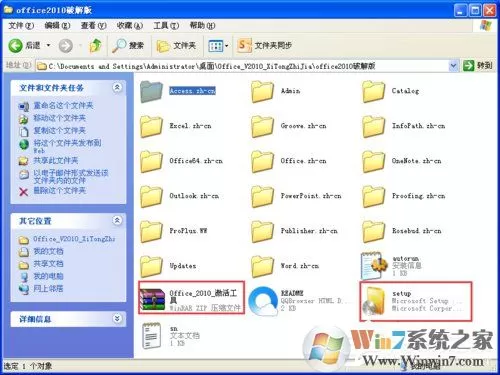The image size is (500, 375).
Task: Click the Windows flag logo in menu bar
Action: (x=486, y=26)
